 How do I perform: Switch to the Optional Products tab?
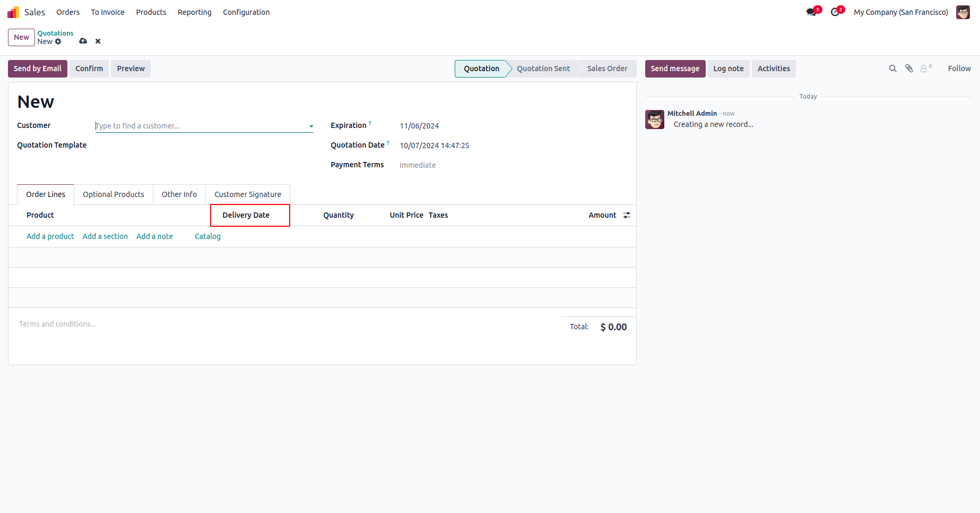[113, 194]
